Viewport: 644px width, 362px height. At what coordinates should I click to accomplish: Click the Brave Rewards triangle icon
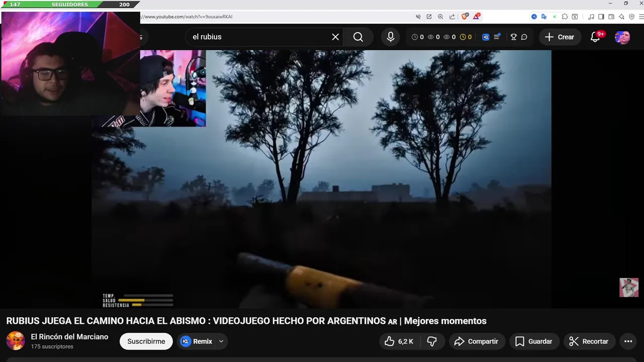476,17
